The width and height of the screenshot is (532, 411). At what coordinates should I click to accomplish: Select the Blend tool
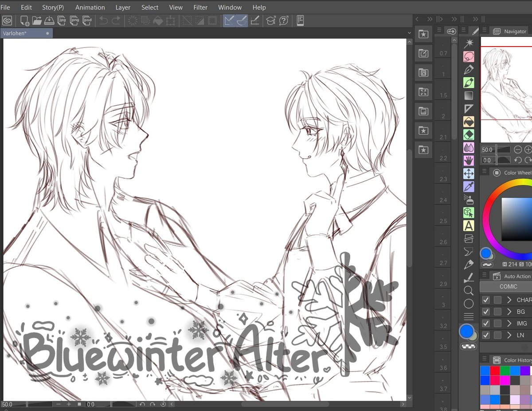(469, 147)
